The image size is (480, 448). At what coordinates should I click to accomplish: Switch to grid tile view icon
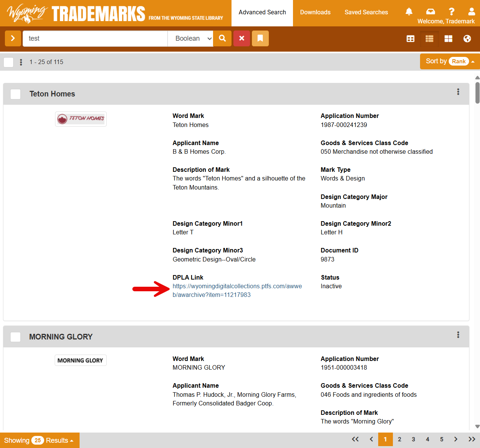click(448, 39)
